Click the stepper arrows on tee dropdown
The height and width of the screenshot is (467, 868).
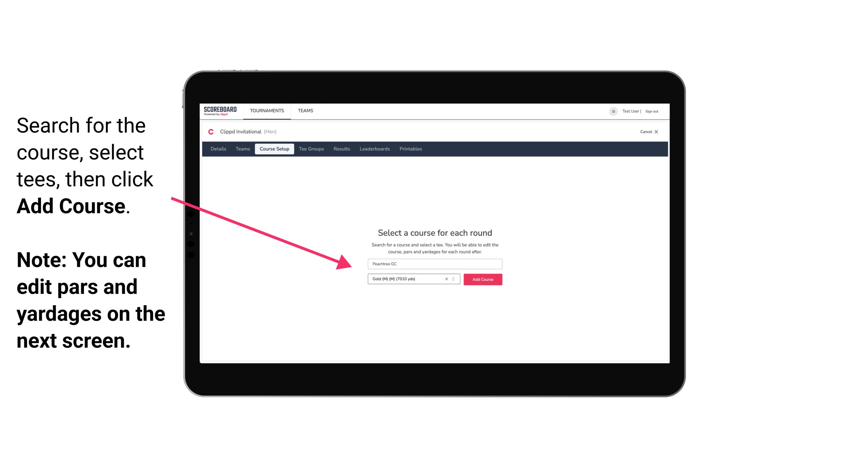pos(453,279)
